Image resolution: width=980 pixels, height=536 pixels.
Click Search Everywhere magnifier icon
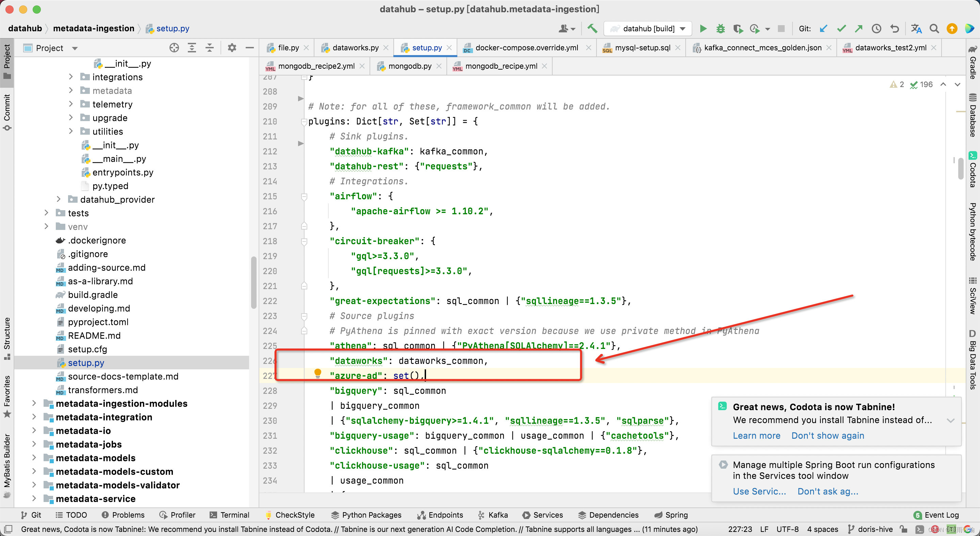[x=934, y=29]
